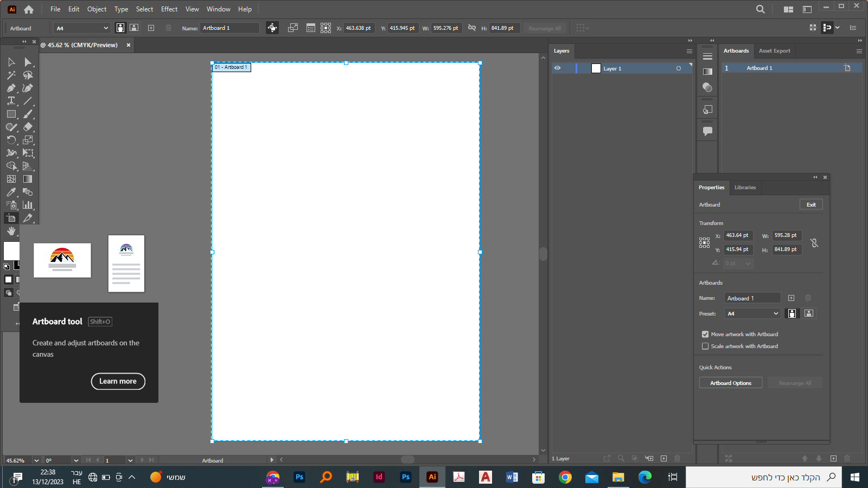Enable Scale artwork with Artboard

pyautogui.click(x=705, y=346)
